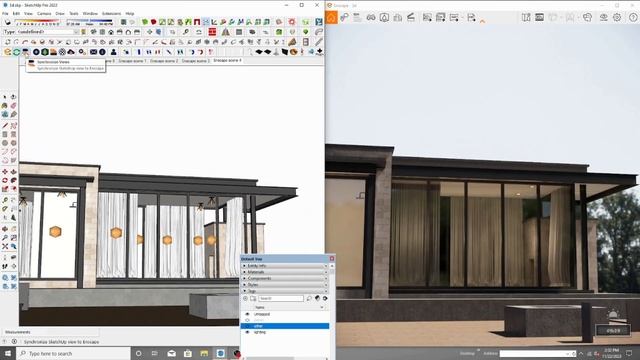Toggle visibility of the greyed hidden tag row
This screenshot has height=360, width=640.
(x=247, y=320)
